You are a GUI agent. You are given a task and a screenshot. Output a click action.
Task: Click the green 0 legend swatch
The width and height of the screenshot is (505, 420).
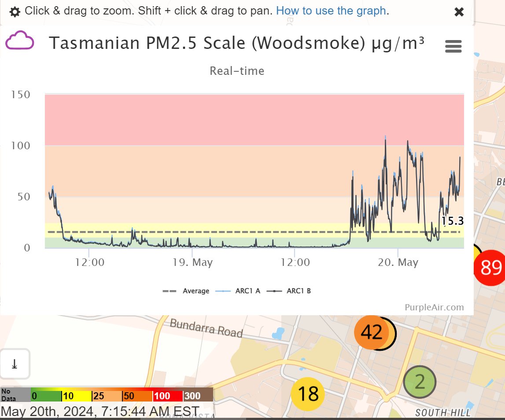click(x=46, y=395)
